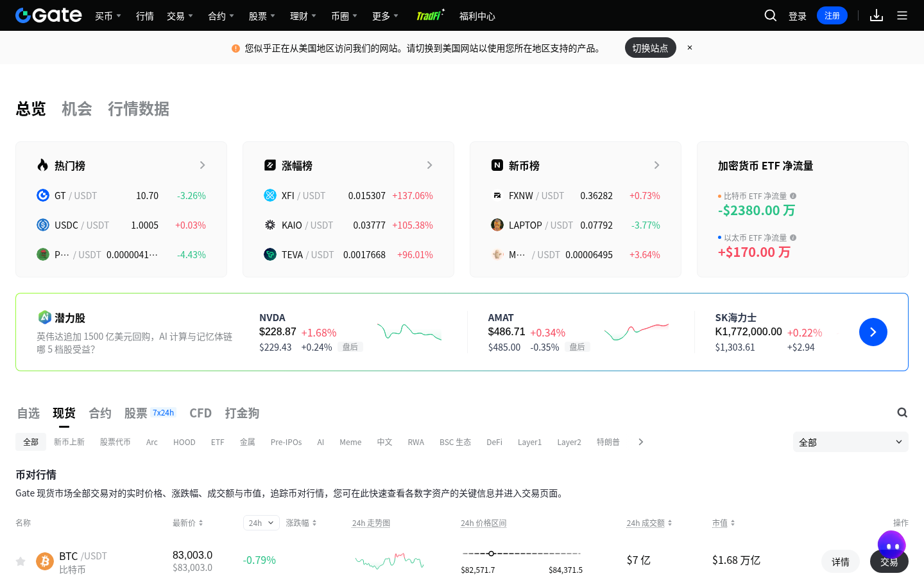924x578 pixels.
Task: Click the TEVA coin icon
Action: [270, 254]
